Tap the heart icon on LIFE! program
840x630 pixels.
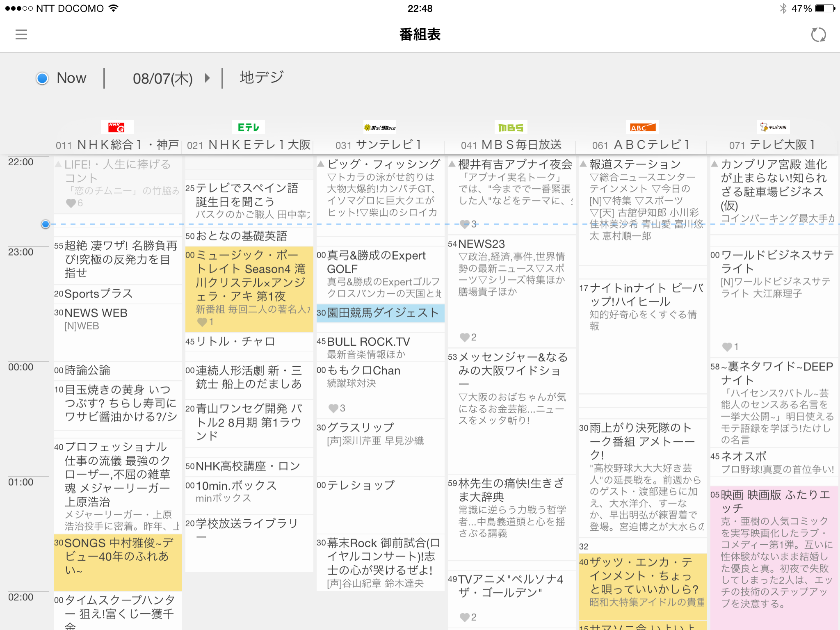click(x=71, y=203)
